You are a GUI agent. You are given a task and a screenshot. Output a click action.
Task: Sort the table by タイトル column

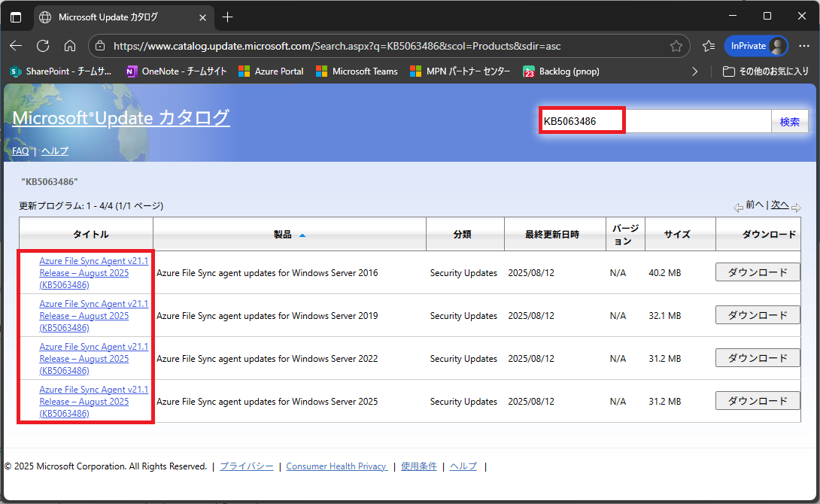click(x=90, y=234)
